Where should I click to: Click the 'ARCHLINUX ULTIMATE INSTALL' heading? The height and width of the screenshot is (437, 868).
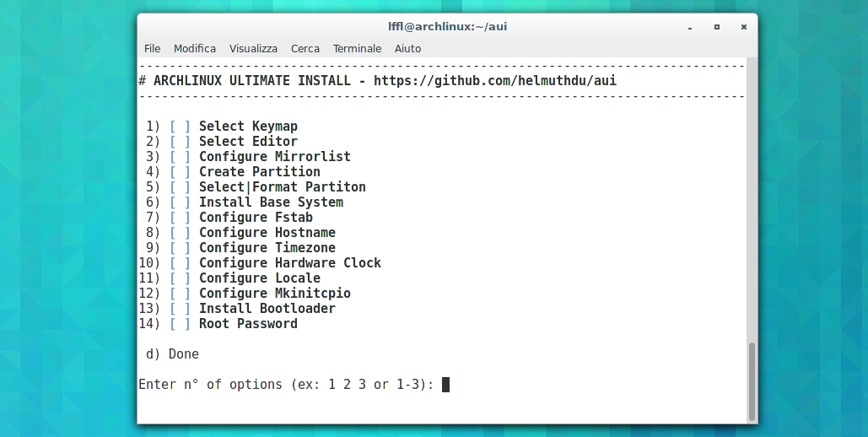(252, 81)
